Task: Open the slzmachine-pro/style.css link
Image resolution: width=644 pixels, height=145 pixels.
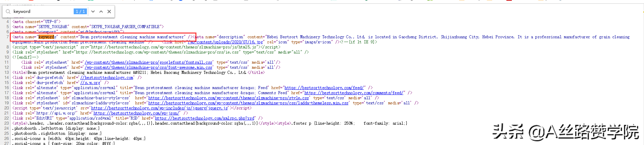Action: 229,98
